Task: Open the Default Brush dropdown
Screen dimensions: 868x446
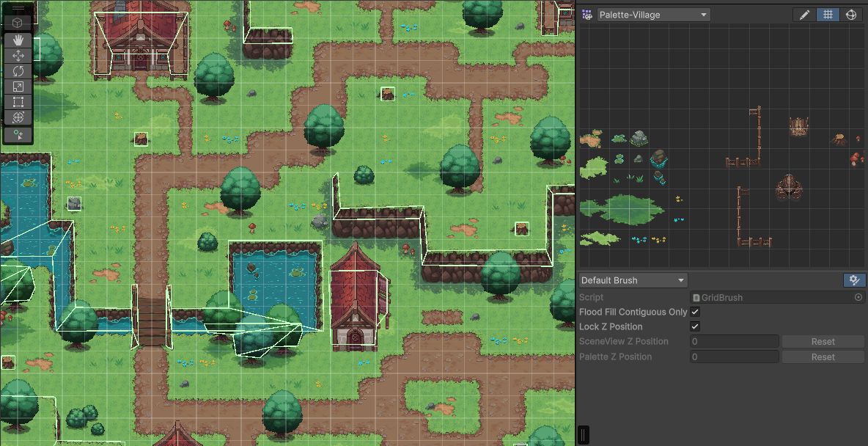Action: (633, 280)
